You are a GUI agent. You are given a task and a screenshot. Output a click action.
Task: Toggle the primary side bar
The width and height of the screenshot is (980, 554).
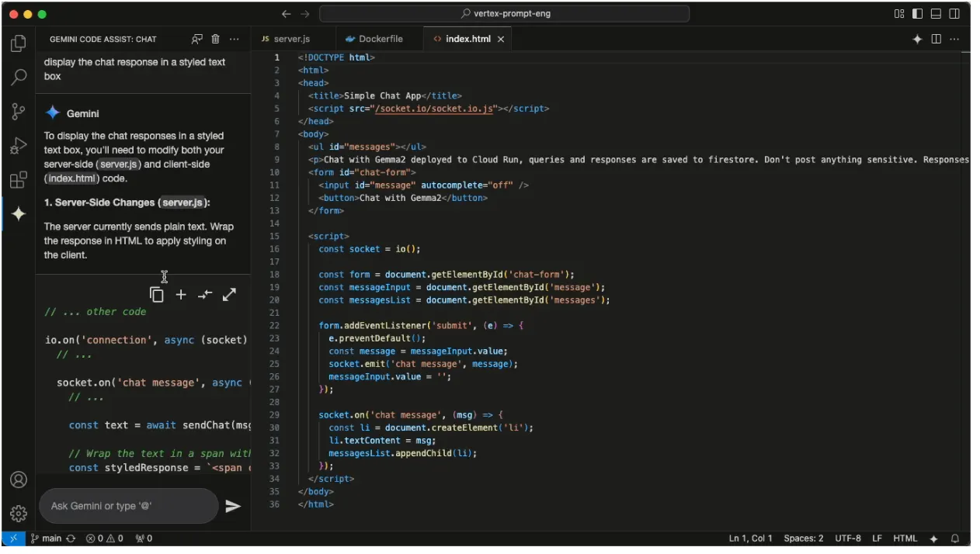pyautogui.click(x=918, y=14)
